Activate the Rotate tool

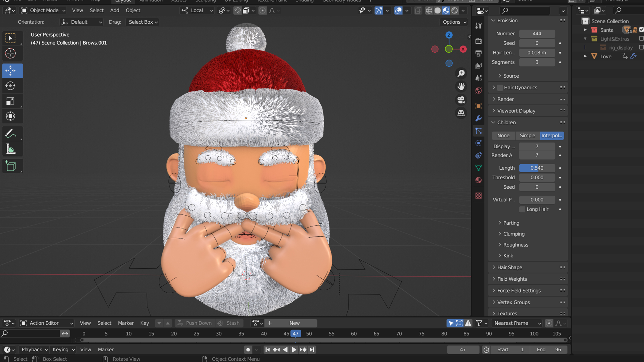click(x=10, y=86)
